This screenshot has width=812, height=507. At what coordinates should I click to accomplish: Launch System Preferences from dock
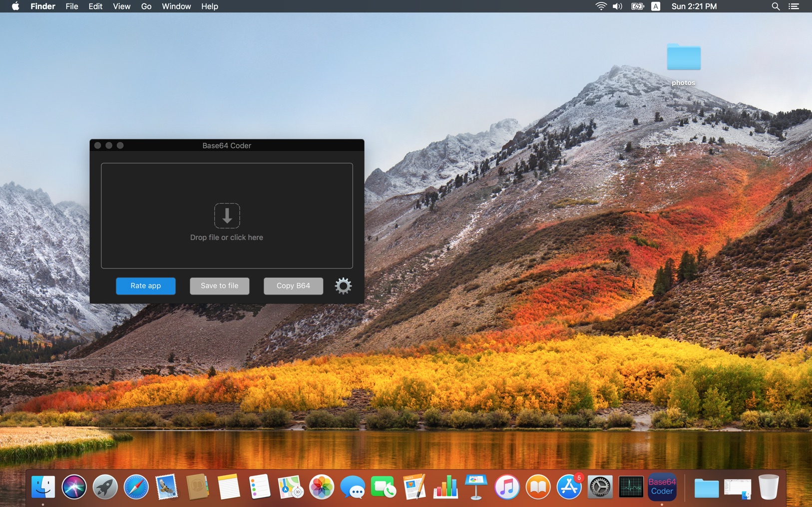[x=600, y=487]
